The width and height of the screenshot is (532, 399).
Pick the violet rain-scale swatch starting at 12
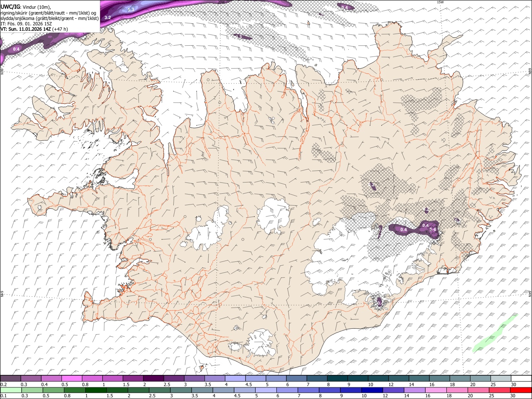point(393,390)
